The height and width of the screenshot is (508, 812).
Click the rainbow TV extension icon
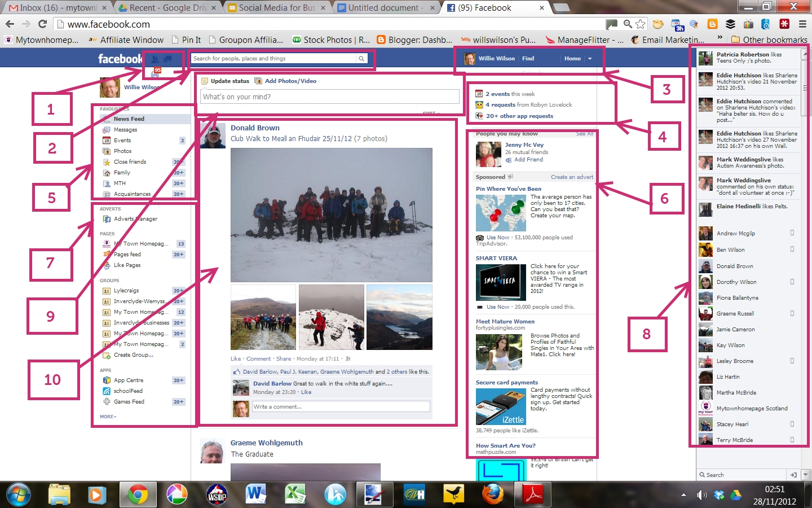748,24
